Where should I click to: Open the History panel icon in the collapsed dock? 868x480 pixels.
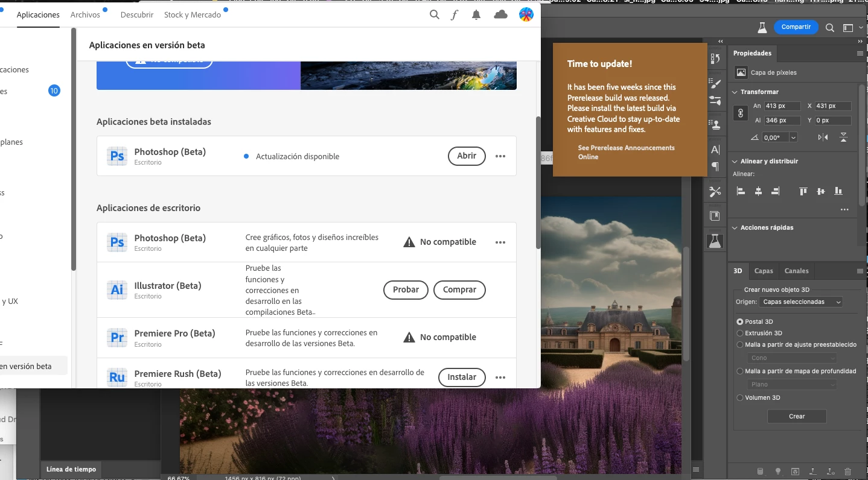[715, 58]
